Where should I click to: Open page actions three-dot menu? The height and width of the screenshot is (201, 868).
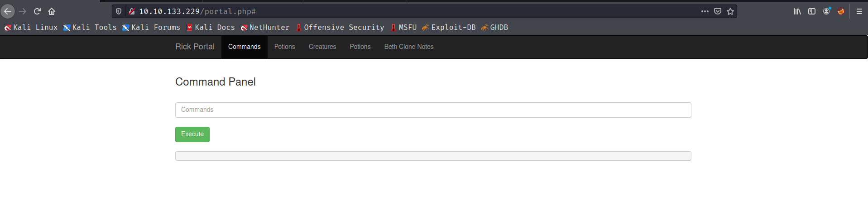[x=705, y=11]
